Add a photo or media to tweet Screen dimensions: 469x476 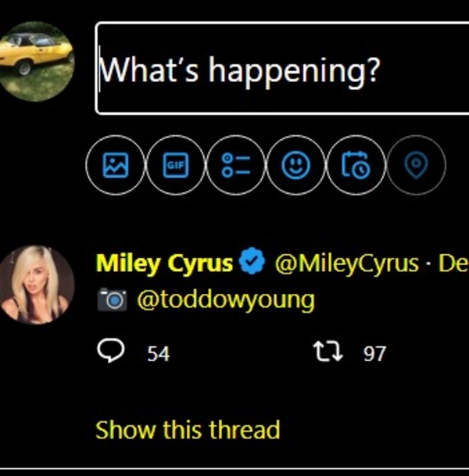(x=116, y=164)
